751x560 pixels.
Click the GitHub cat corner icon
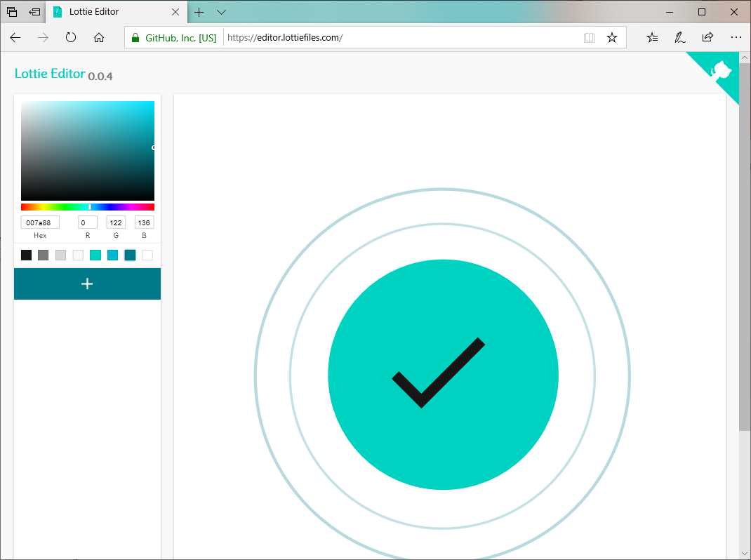(723, 72)
